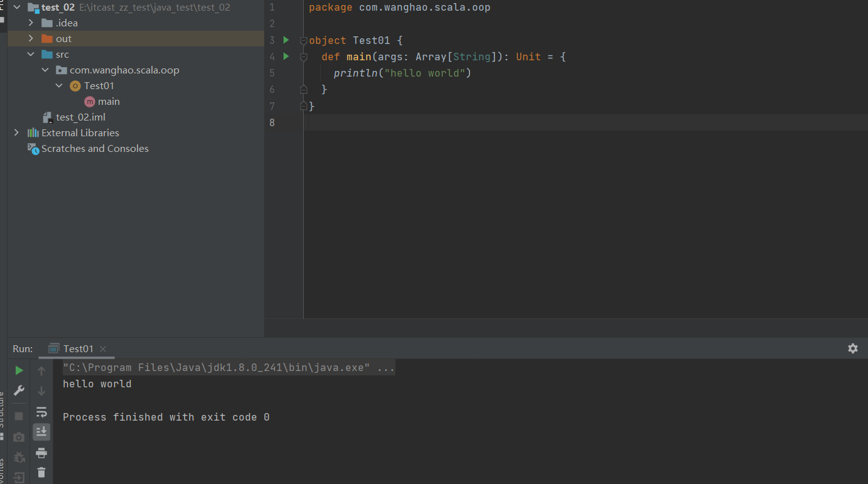Click the Down the stack trace arrow
Viewport: 868px width, 484px height.
(41, 391)
